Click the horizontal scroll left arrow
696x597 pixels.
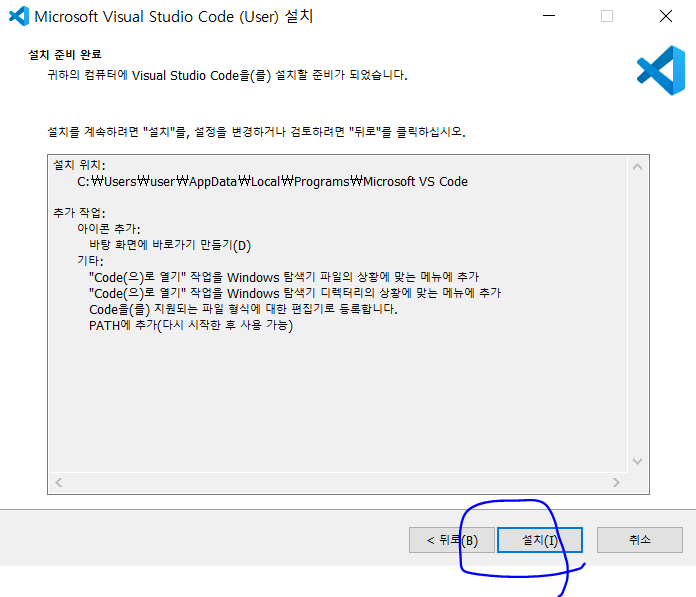pos(59,482)
